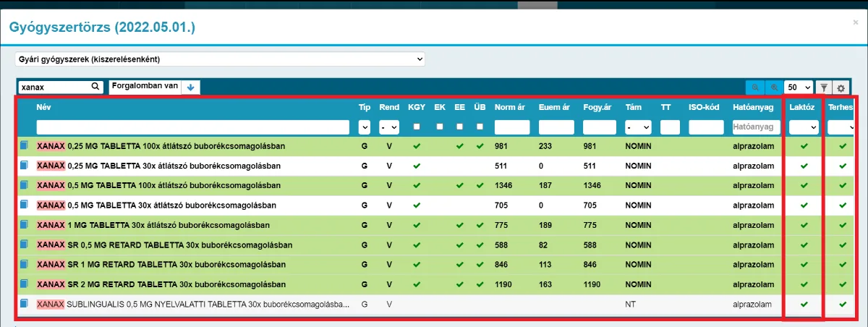
Task: Open the page size dropdown showing 50
Action: point(799,88)
